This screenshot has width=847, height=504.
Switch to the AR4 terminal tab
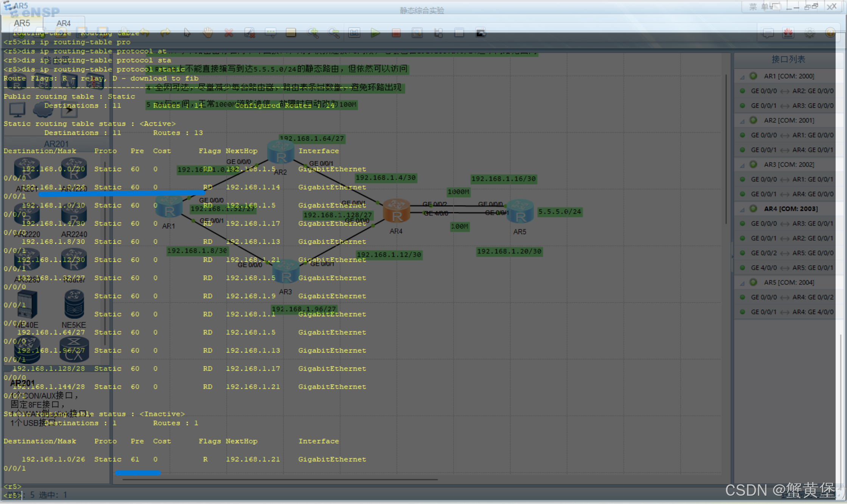point(64,23)
